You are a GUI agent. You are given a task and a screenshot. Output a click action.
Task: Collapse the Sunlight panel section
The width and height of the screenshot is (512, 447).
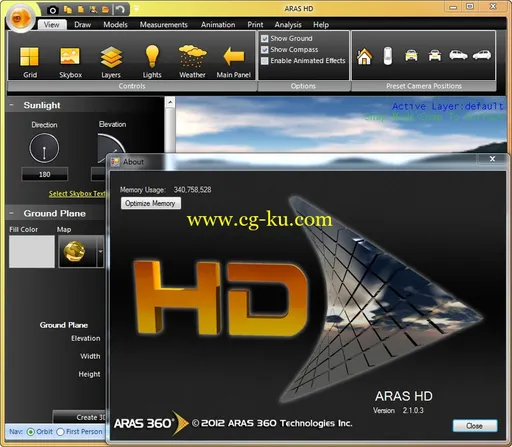point(11,105)
